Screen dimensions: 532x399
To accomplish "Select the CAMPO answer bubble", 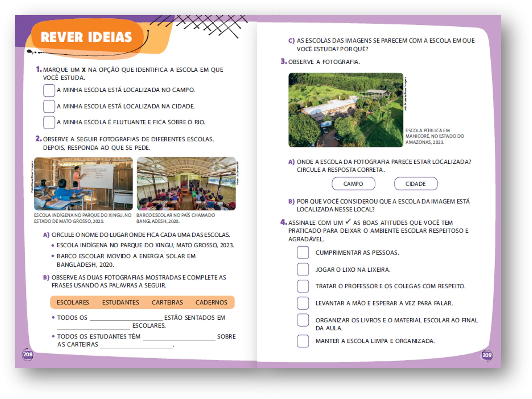I will [x=353, y=184].
